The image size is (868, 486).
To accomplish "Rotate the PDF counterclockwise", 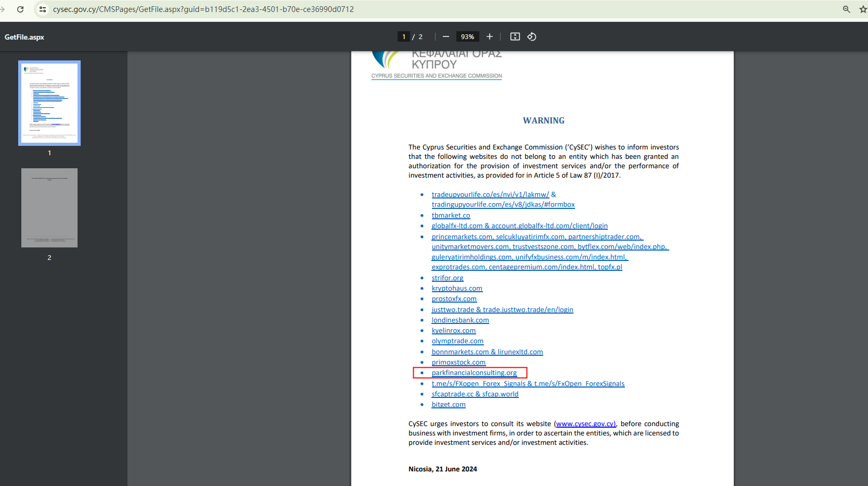I will tap(532, 36).
